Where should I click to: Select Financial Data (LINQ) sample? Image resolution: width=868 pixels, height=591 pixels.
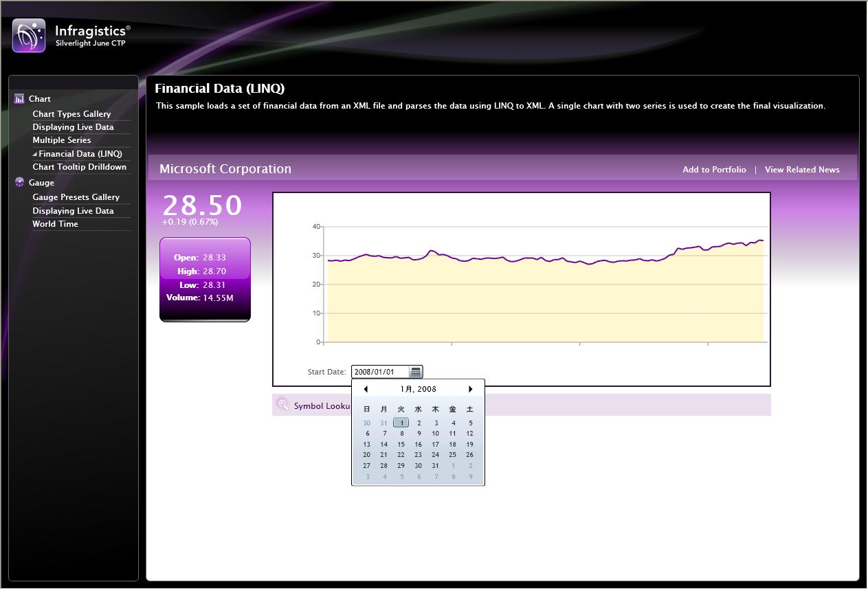click(x=80, y=154)
